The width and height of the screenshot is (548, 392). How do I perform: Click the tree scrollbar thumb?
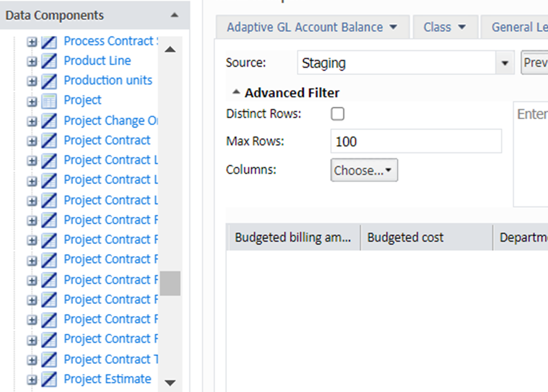click(x=170, y=283)
